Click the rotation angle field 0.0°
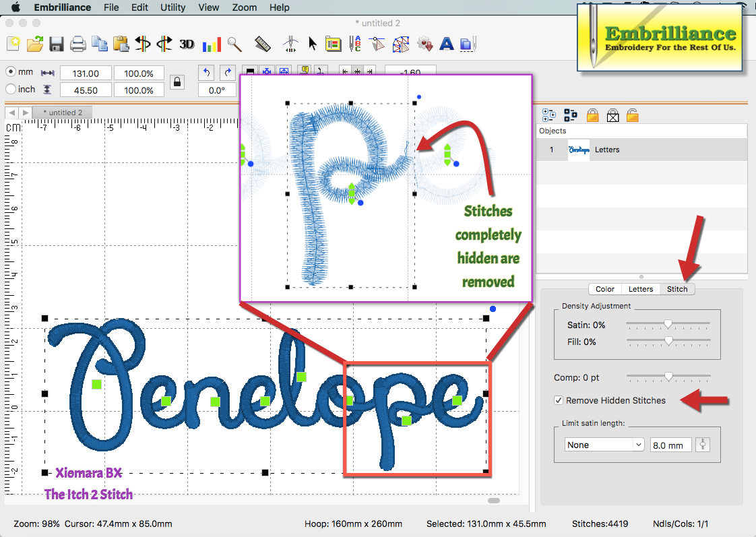Screen dimensions: 756x537 click(x=217, y=90)
